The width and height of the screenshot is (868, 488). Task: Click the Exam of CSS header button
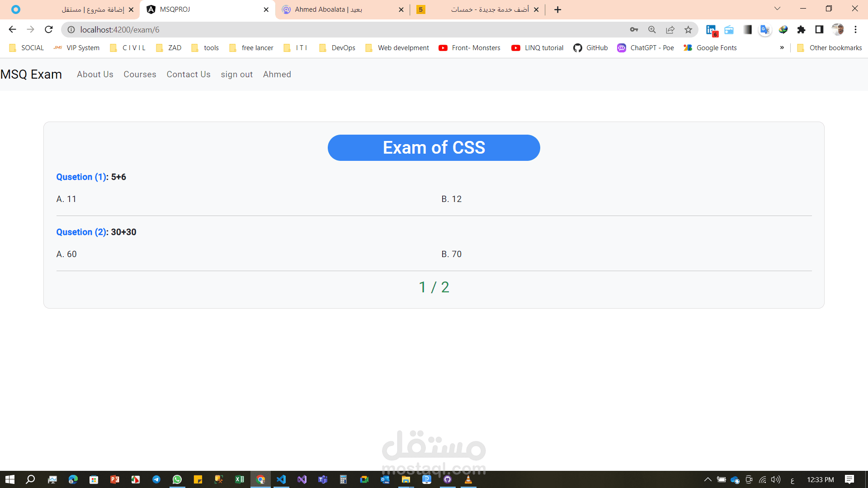(434, 147)
